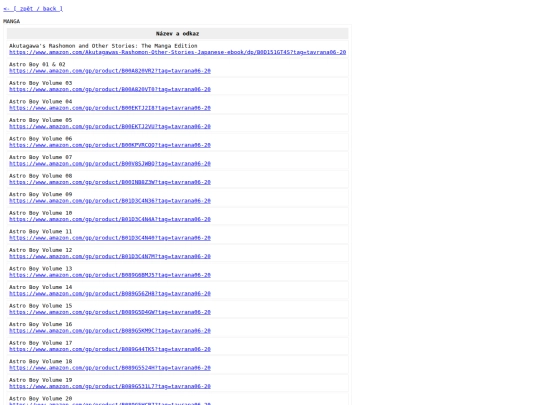The height and width of the screenshot is (405, 540).
Task: Open the Astro Boy Volume 11 link
Action: tap(110, 238)
